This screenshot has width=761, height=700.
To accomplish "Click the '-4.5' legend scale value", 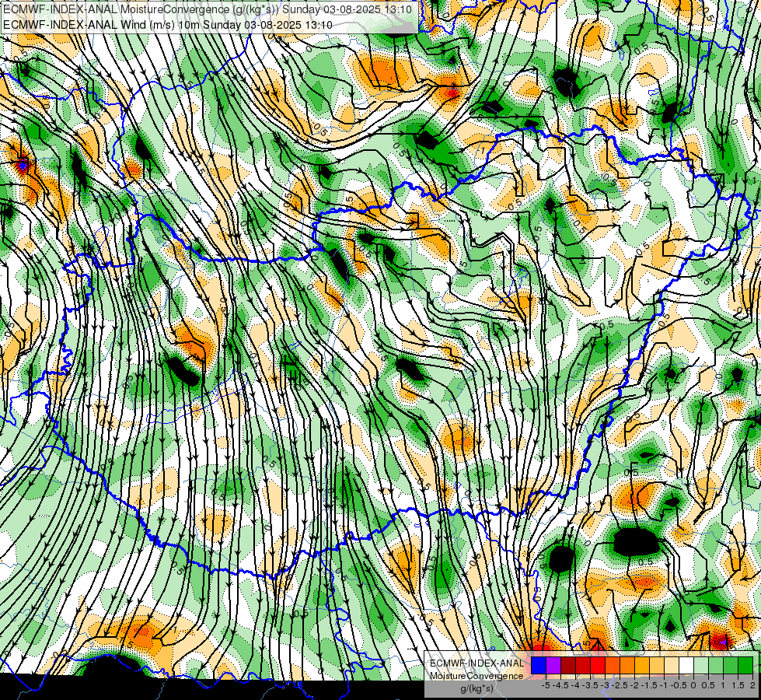I will point(560,685).
